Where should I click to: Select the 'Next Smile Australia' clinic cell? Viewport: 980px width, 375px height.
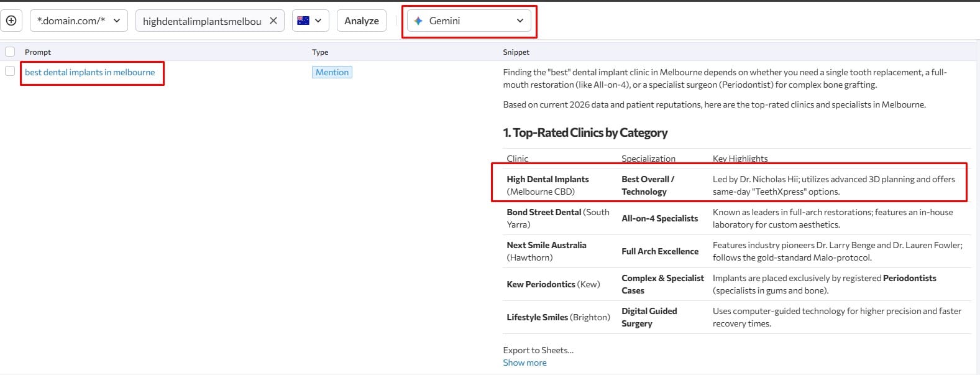546,251
